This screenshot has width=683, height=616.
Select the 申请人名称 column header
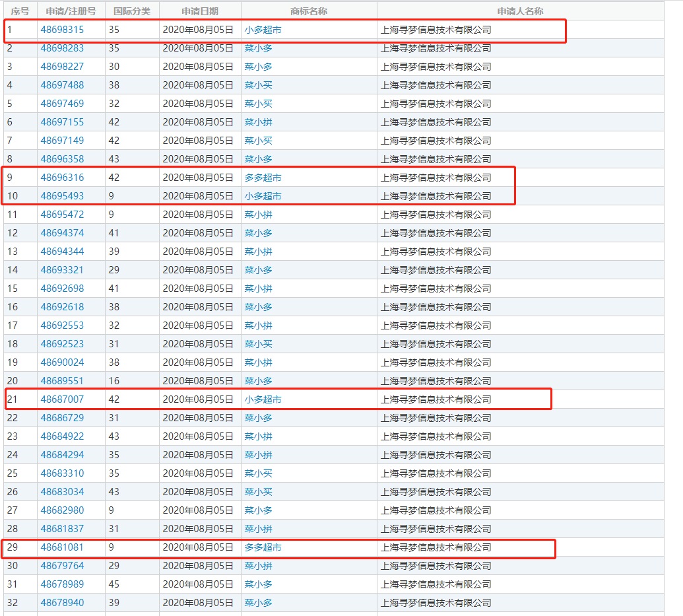click(521, 11)
